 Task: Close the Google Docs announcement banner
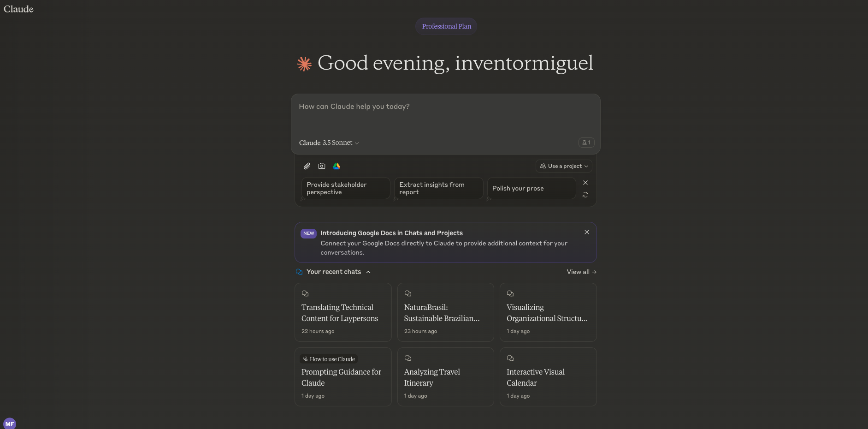[587, 232]
